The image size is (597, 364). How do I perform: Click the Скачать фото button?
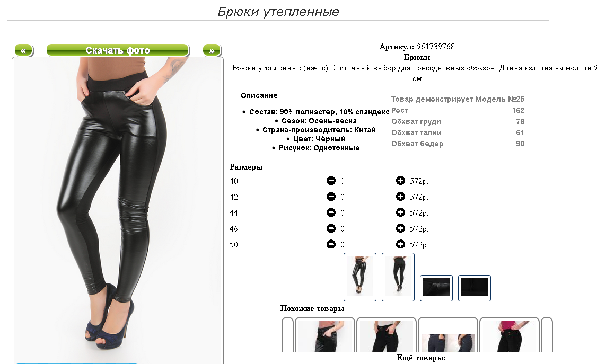[x=118, y=50]
